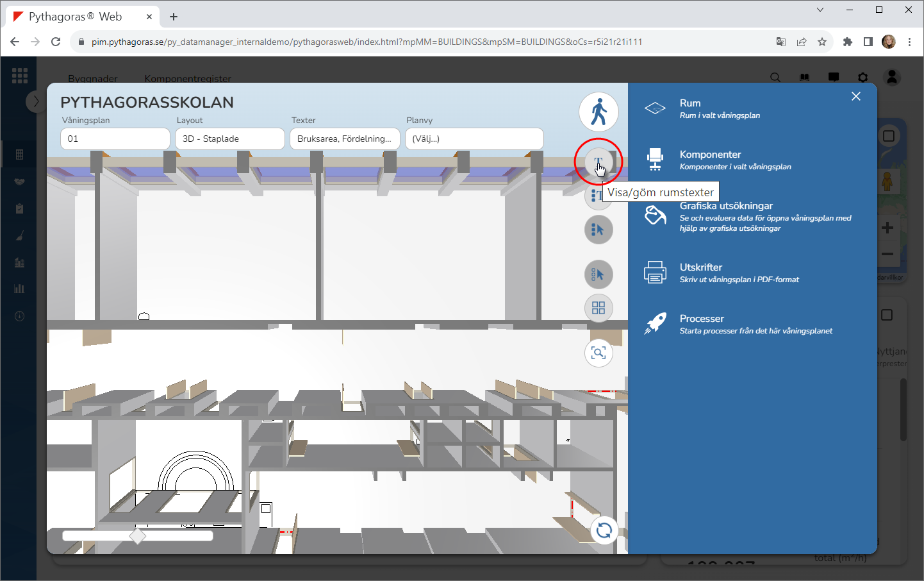Select Grafiska utsökningar in the side panel

click(726, 206)
